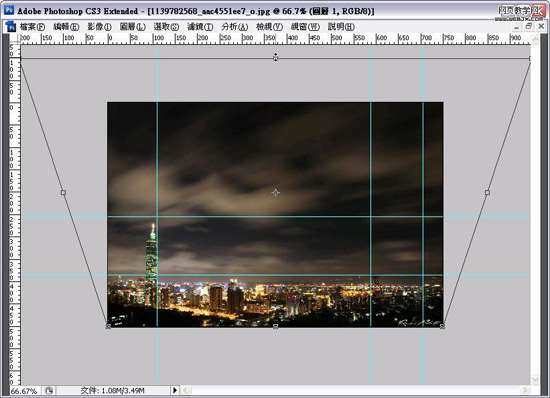Image resolution: width=550 pixels, height=398 pixels.
Task: Restore the document window using restore button
Action: 529,26
